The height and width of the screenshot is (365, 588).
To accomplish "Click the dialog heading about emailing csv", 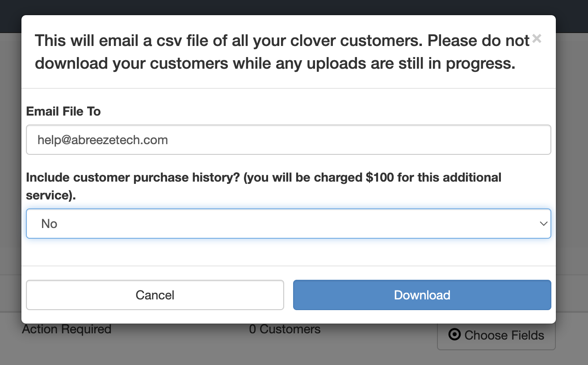I will pos(282,52).
